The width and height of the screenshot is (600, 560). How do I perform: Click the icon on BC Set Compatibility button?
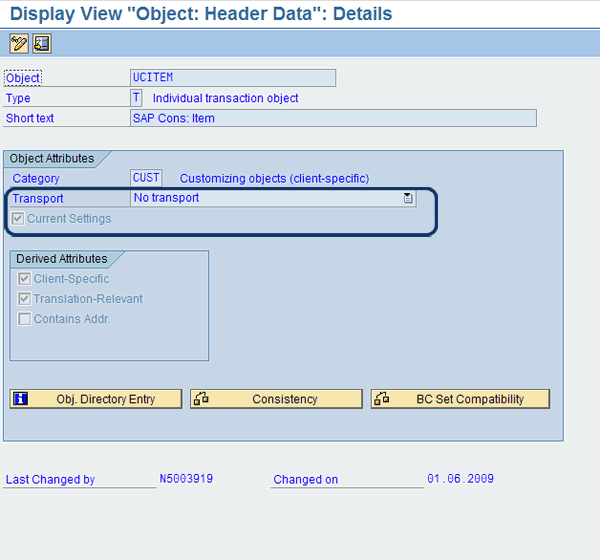[x=382, y=398]
